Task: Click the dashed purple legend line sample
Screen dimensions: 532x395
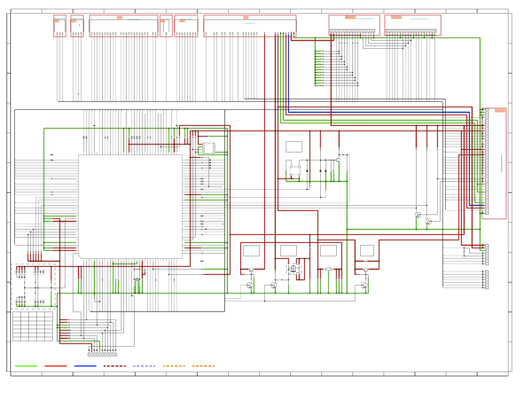Action: (x=144, y=366)
